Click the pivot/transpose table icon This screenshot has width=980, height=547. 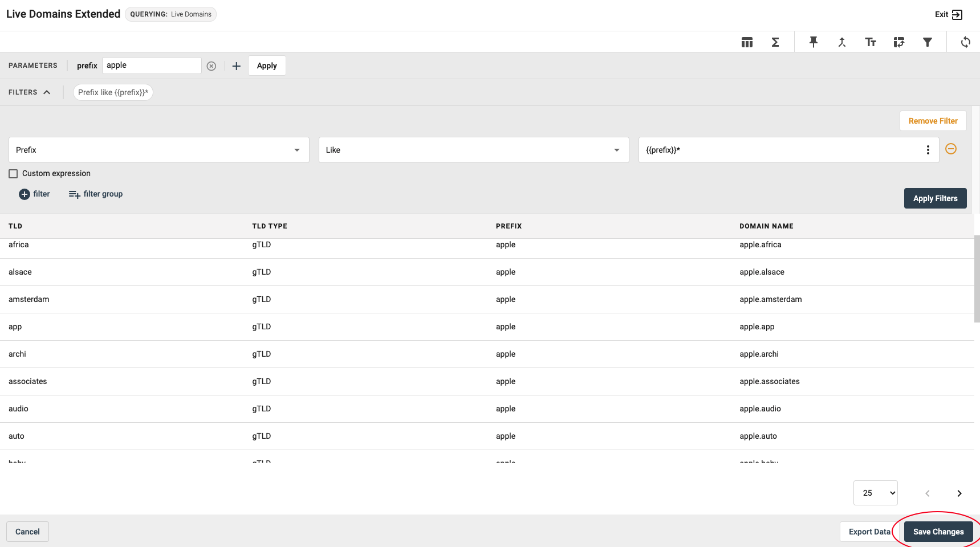pos(899,42)
